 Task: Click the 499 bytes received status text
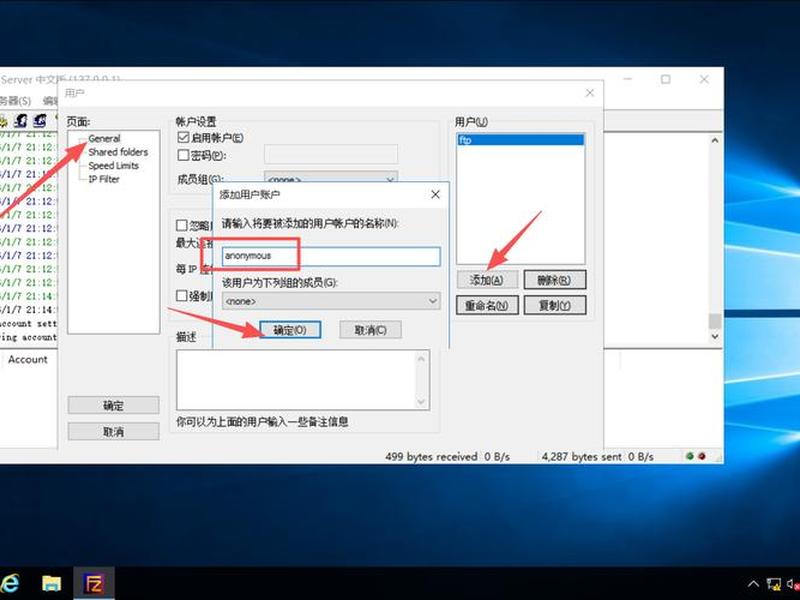click(x=431, y=457)
